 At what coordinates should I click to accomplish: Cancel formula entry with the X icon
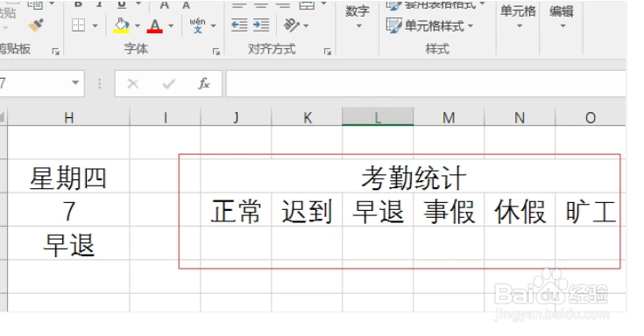132,84
